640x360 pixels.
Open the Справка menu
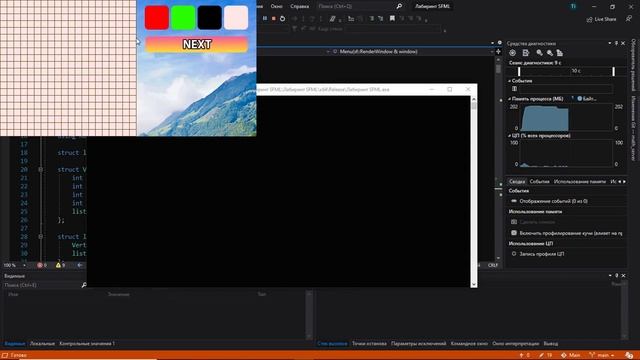point(300,7)
